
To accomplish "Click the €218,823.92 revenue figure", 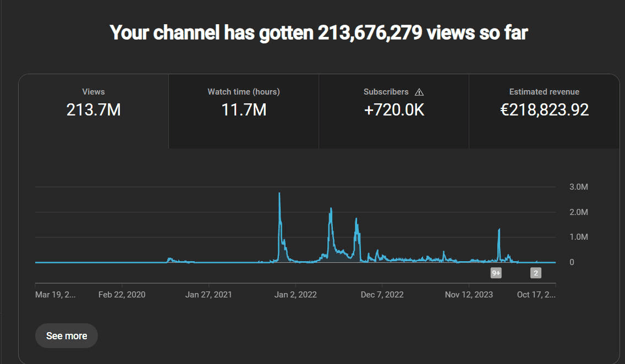I will [544, 111].
